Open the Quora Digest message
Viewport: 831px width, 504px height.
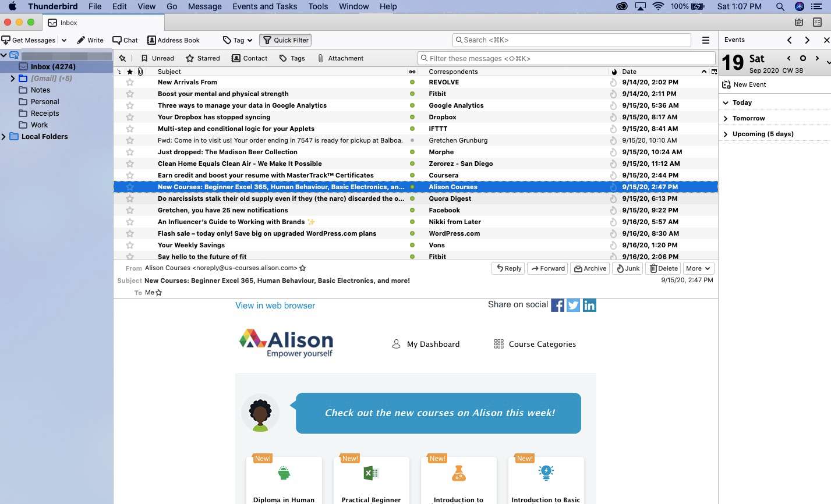pyautogui.click(x=416, y=198)
